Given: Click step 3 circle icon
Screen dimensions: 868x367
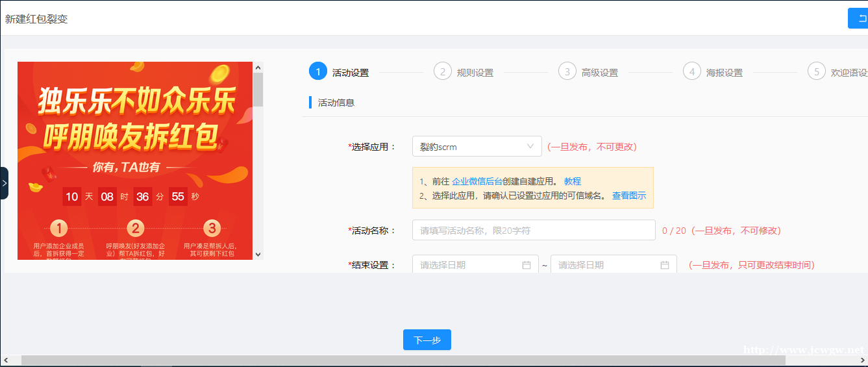Looking at the screenshot, I should point(567,71).
